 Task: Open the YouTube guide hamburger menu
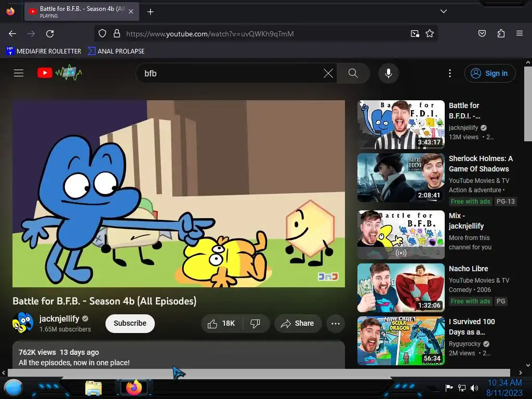19,73
